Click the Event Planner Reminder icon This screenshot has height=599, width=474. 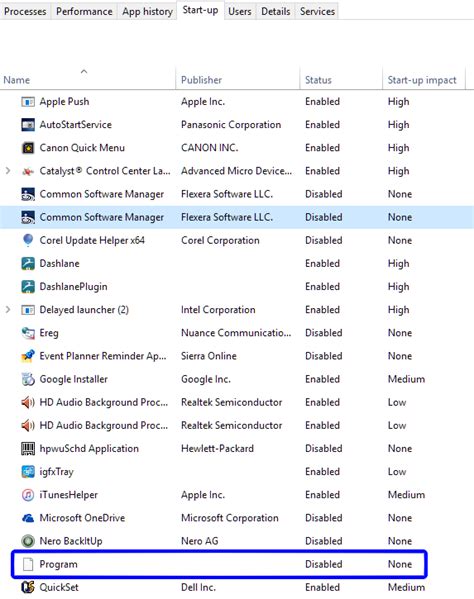[28, 356]
